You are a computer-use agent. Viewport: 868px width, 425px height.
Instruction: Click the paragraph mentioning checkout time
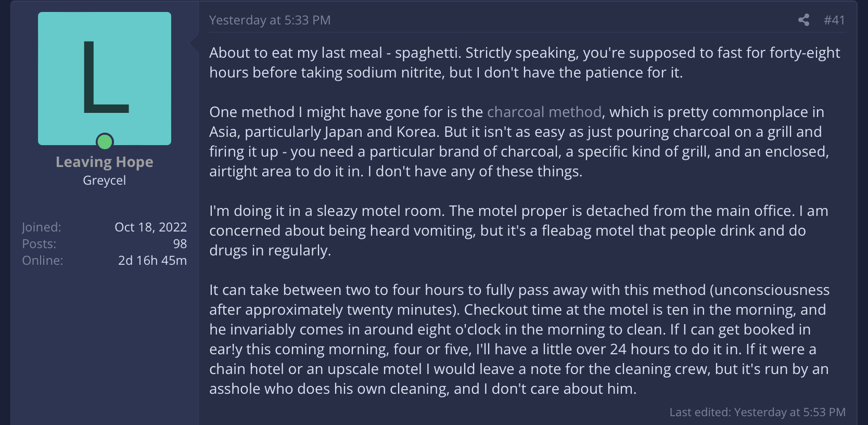pyautogui.click(x=519, y=339)
